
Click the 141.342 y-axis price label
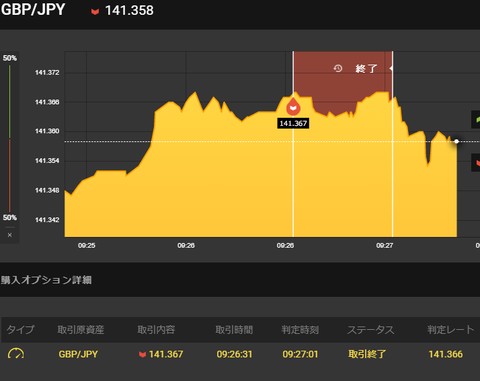pos(47,220)
